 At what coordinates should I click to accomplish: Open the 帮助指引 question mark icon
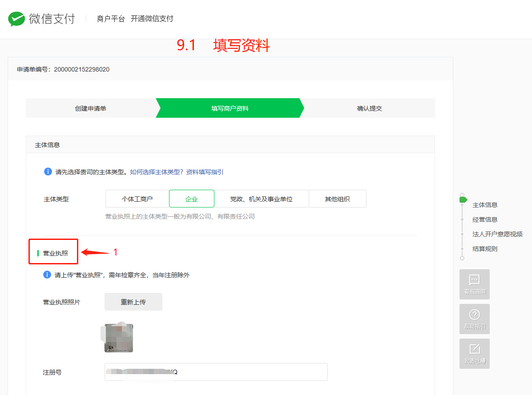(x=474, y=315)
